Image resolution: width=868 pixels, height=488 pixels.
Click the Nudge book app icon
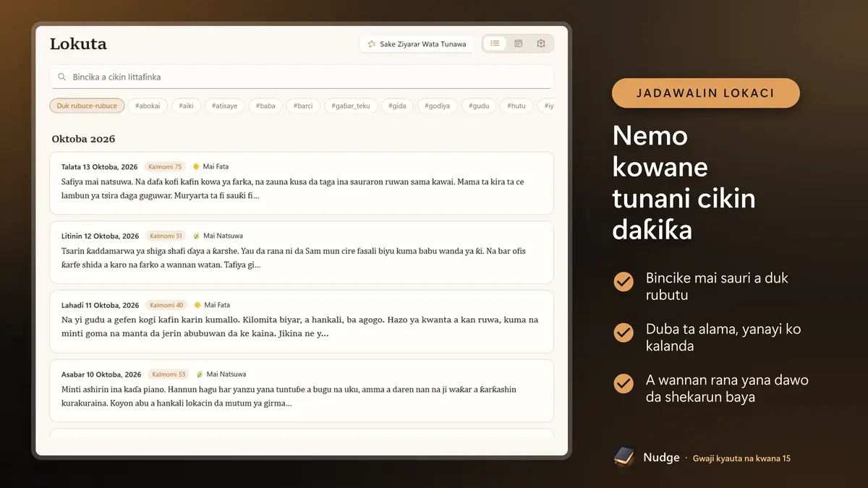tap(624, 457)
